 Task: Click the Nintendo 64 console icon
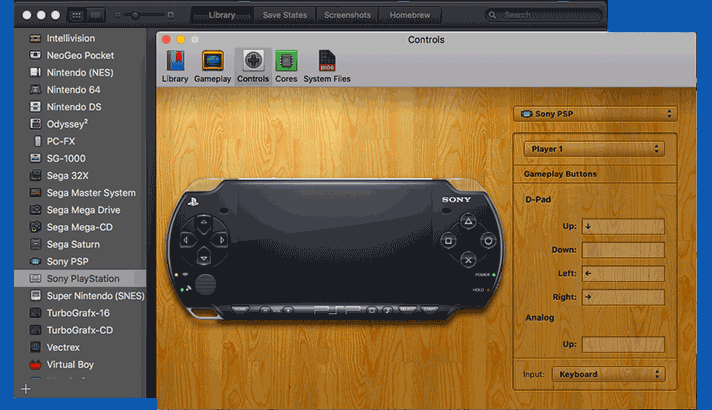tap(35, 89)
